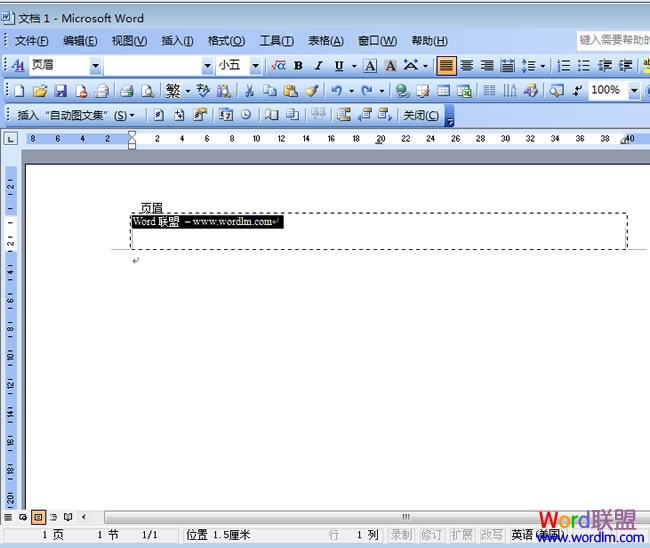Open the Styles and Formatting pane icon

[18, 65]
